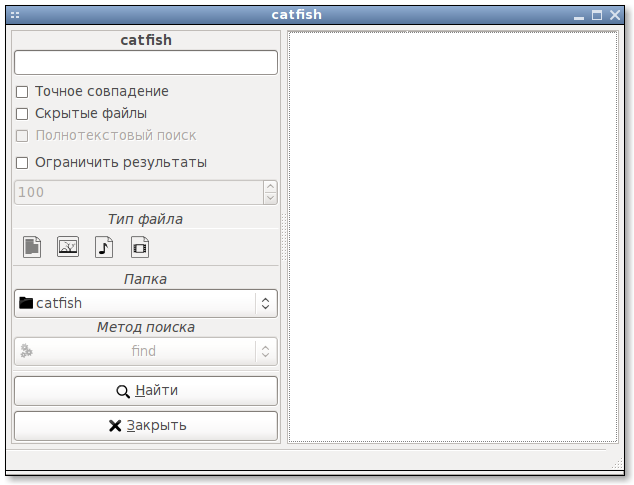Increase the results limit with up arrow
The height and width of the screenshot is (485, 634).
point(270,186)
